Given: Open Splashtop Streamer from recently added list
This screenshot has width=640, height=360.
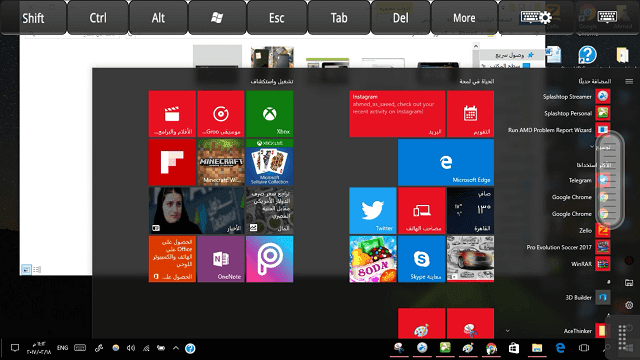Looking at the screenshot, I should (x=576, y=97).
